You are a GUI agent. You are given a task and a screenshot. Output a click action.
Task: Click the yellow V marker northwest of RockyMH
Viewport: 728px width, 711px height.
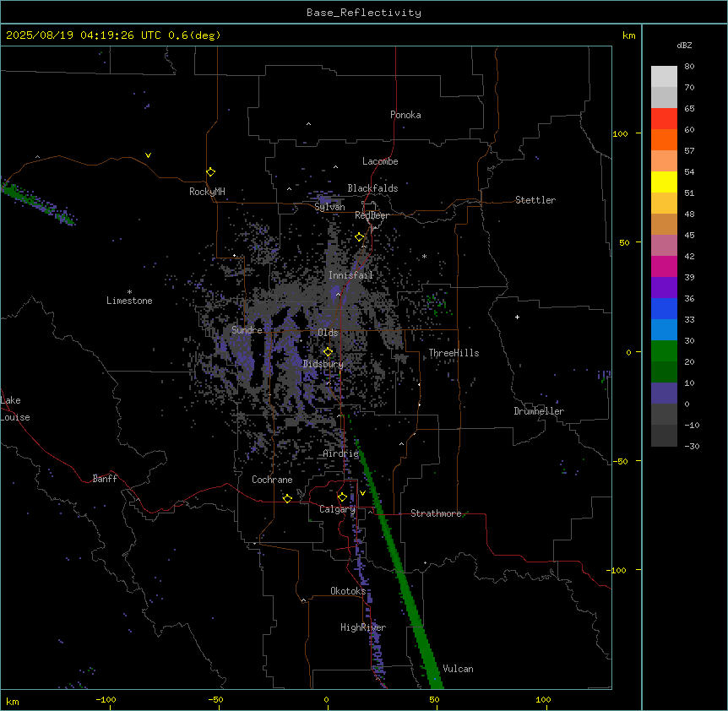[x=148, y=155]
